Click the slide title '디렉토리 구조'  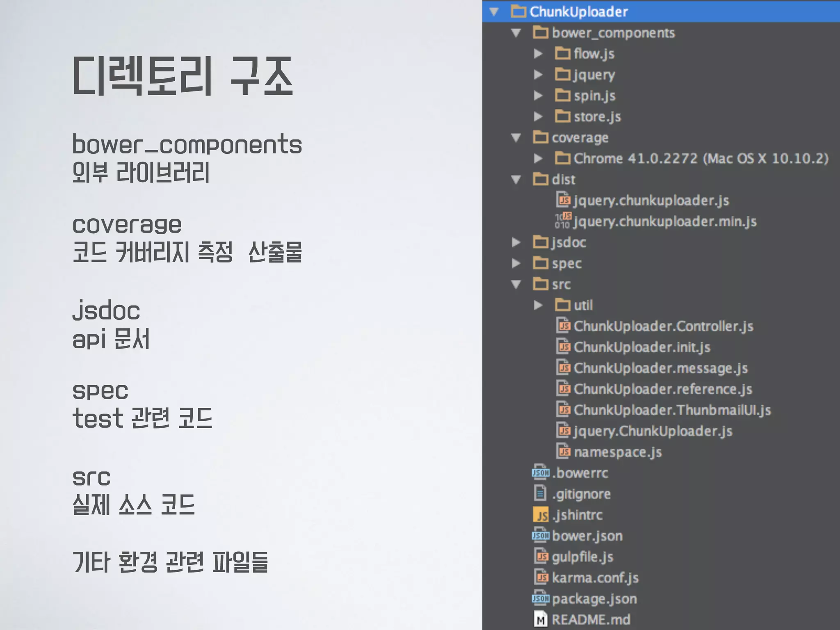pos(183,76)
